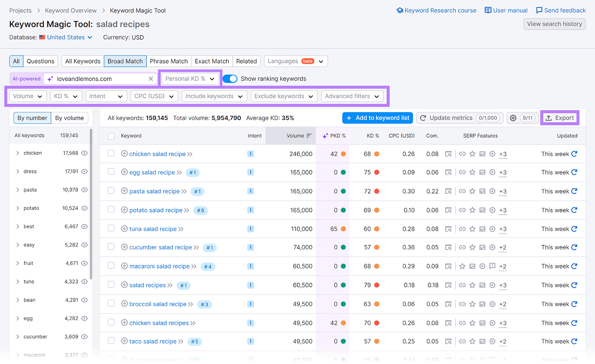Disable the Show ranking keywords toggle

coord(230,78)
